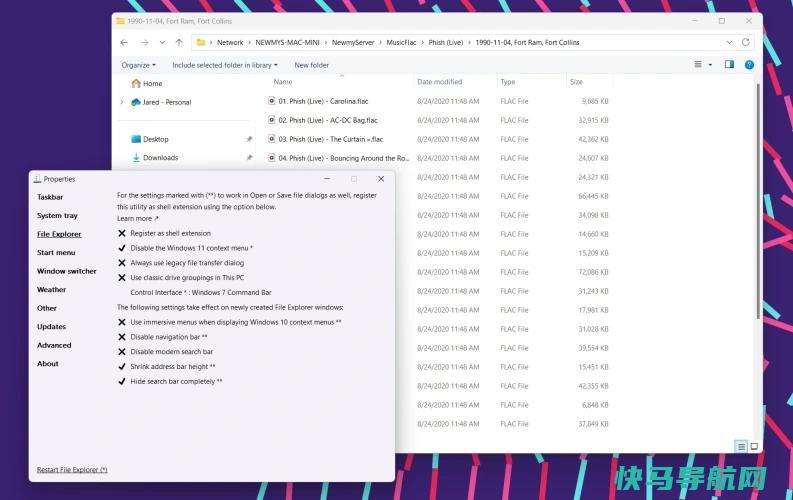Refresh the File Explorer folder view
The width and height of the screenshot is (793, 500).
[x=745, y=42]
